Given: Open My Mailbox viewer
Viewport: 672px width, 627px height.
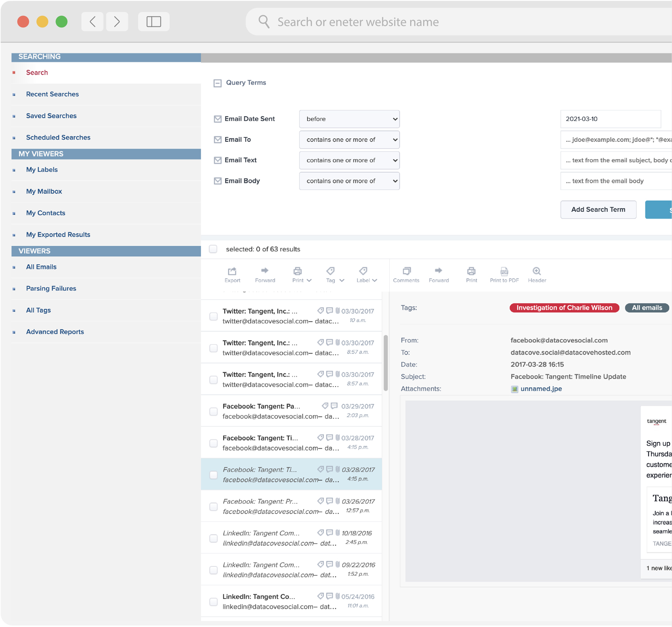Looking at the screenshot, I should click(44, 191).
